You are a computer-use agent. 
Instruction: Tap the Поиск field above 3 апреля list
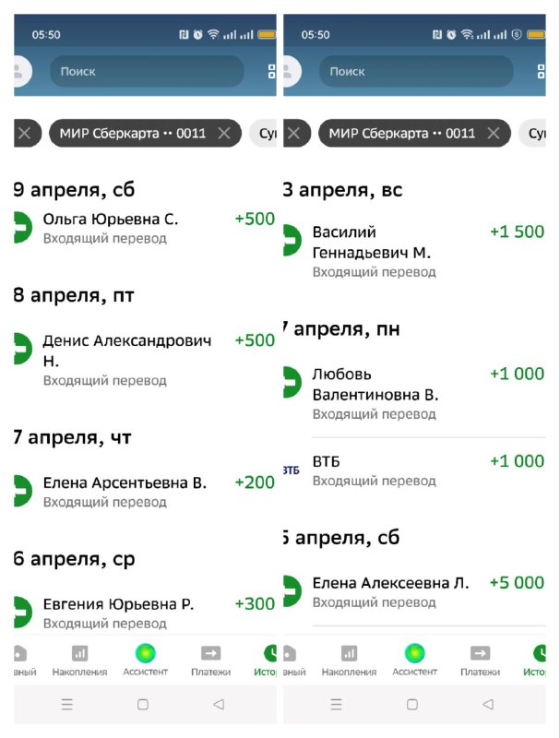[416, 72]
